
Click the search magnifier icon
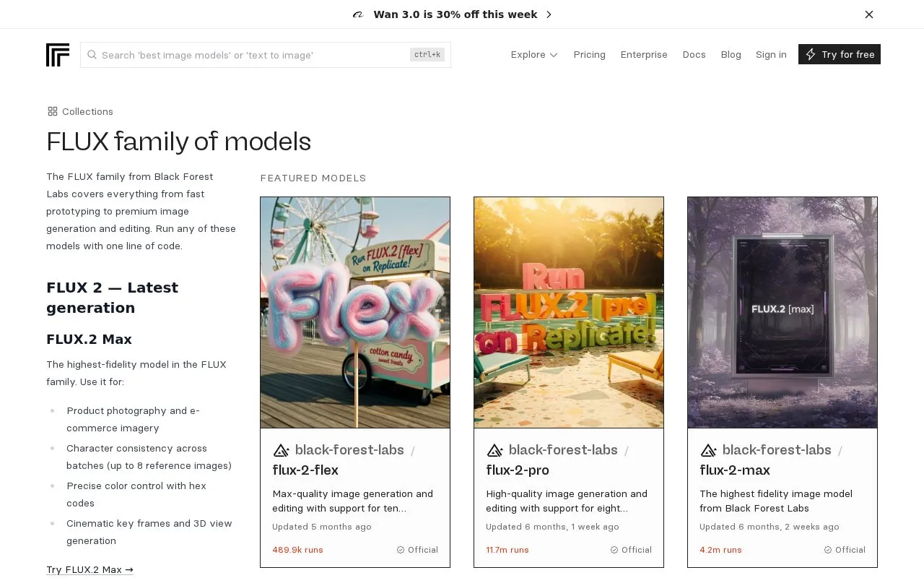coord(92,55)
